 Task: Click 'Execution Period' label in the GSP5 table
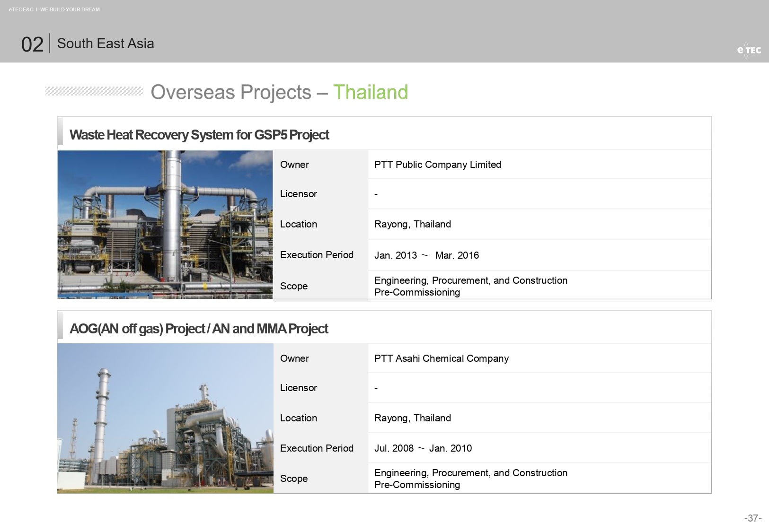pos(317,255)
